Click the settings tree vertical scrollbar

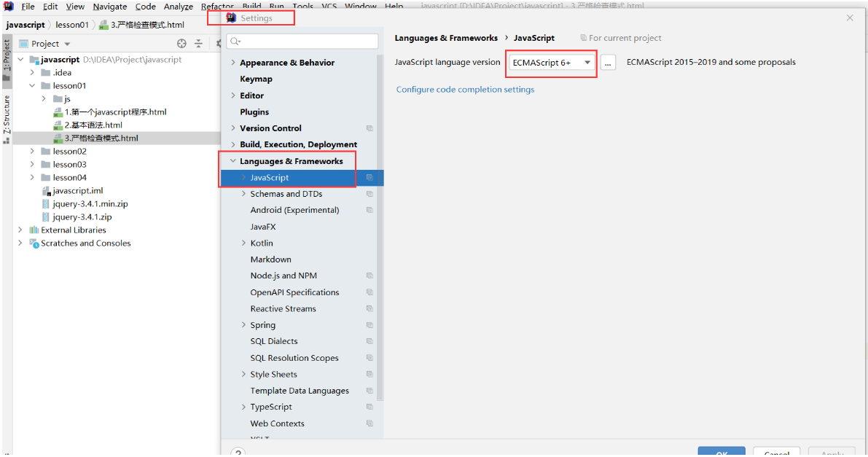tap(380, 227)
